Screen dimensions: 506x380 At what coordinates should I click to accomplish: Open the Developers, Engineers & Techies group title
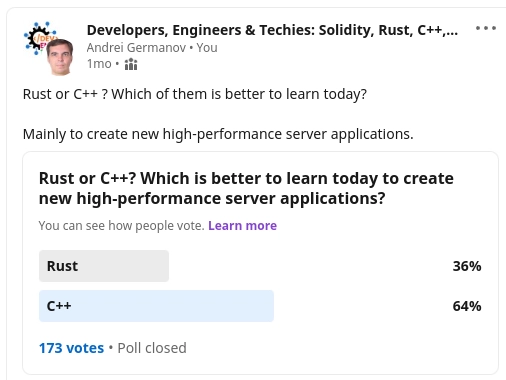[272, 30]
